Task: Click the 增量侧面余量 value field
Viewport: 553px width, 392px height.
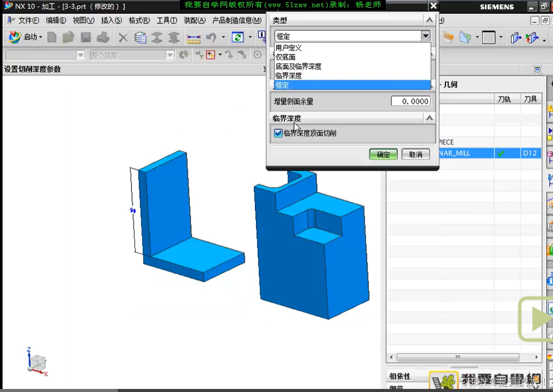Action: 411,101
